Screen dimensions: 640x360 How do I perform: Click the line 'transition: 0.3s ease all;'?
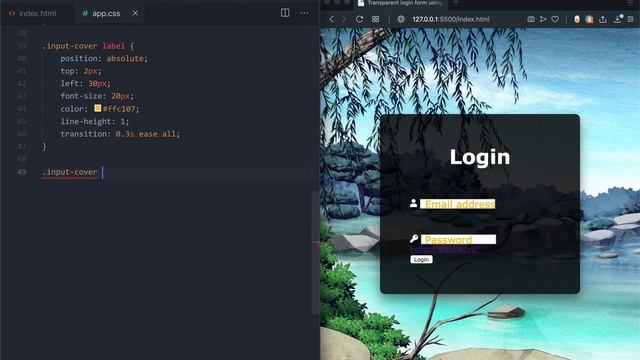pos(120,134)
